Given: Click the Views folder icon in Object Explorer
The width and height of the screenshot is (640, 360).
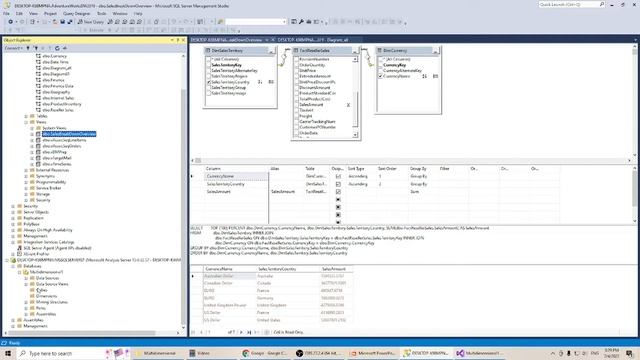Looking at the screenshot, I should coord(32,122).
